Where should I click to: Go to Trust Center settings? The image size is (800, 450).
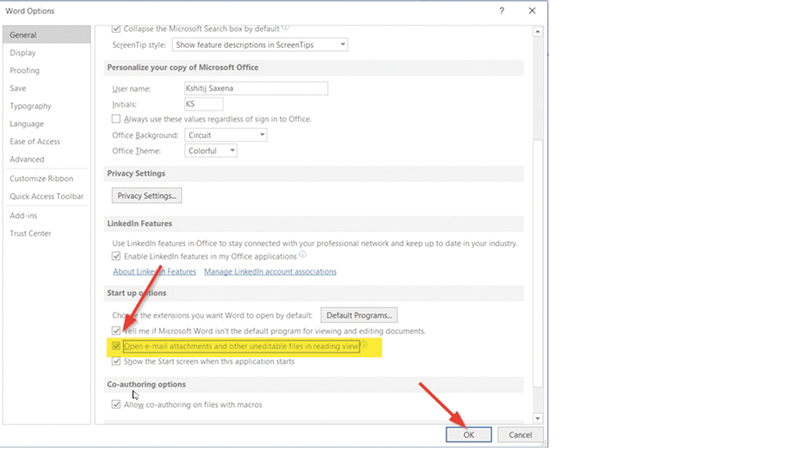pyautogui.click(x=31, y=233)
